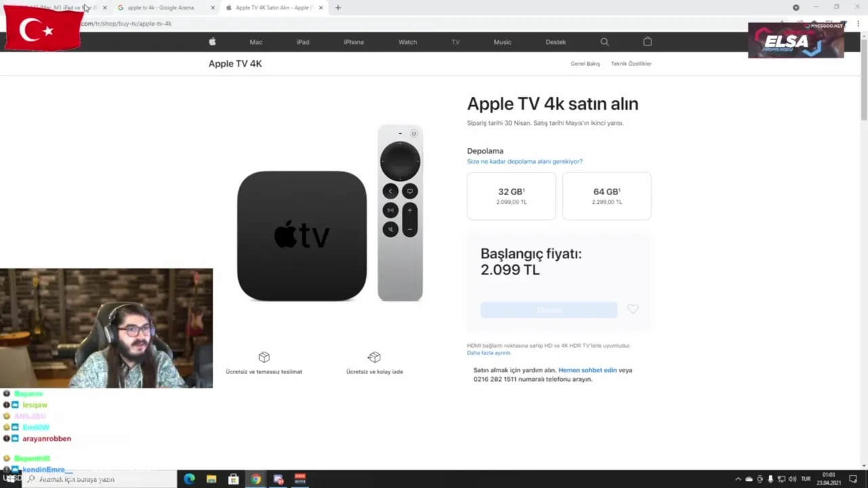
Task: Close the Google Arama tab
Action: coord(213,7)
